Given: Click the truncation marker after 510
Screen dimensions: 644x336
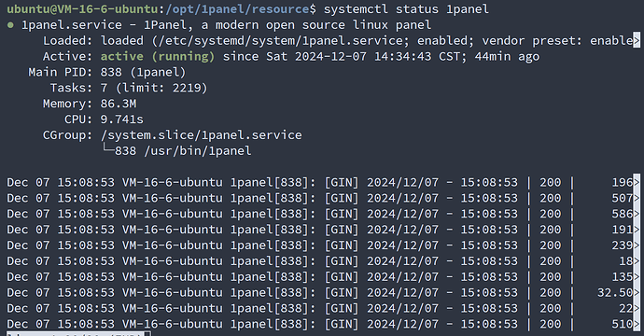Looking at the screenshot, I should (x=637, y=324).
